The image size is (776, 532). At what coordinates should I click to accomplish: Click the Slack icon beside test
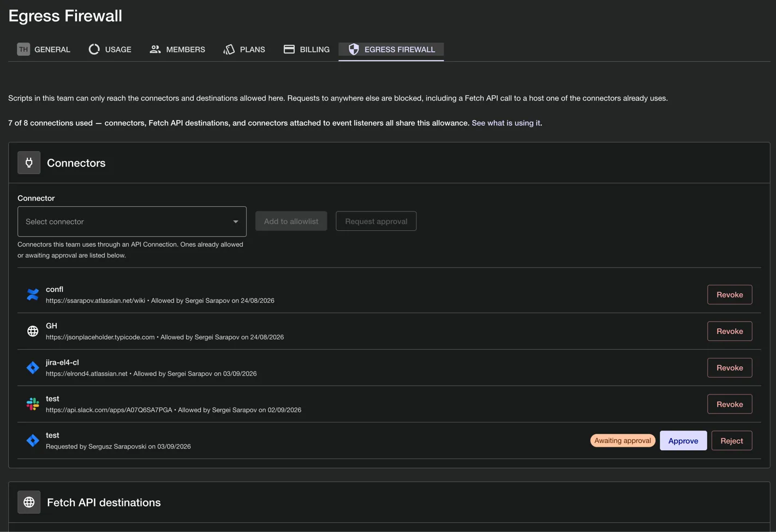(x=33, y=404)
